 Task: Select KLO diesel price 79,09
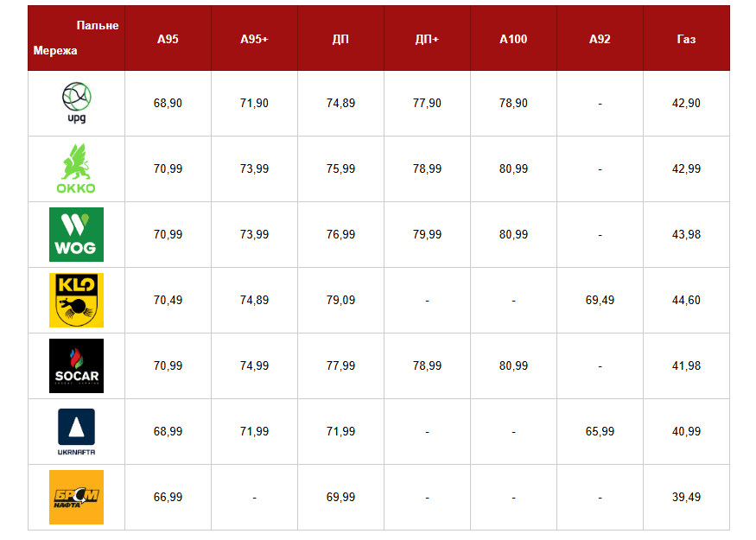pos(340,300)
